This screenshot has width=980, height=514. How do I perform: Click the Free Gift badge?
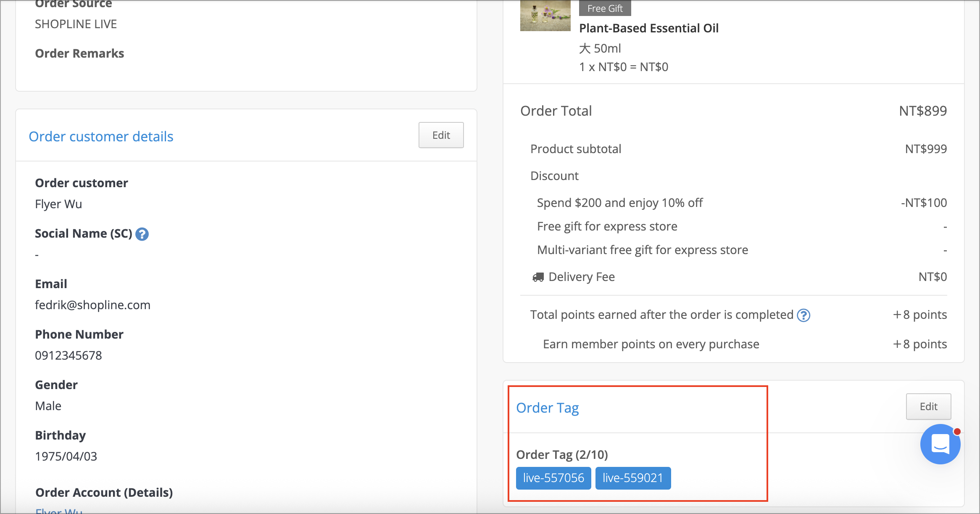[x=605, y=8]
